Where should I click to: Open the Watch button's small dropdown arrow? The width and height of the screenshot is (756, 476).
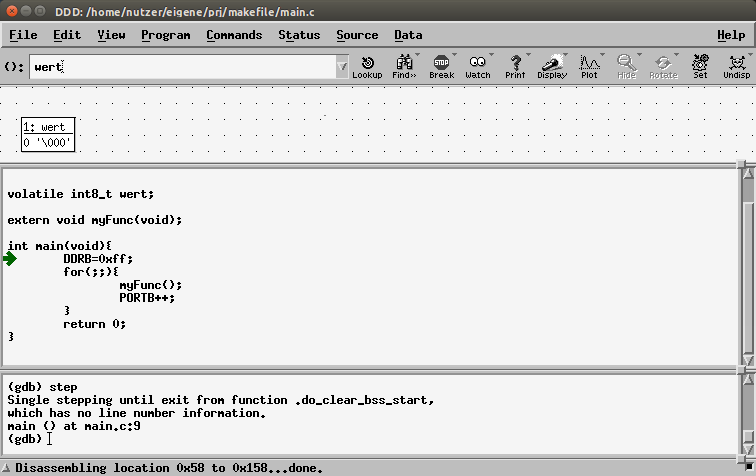491,54
